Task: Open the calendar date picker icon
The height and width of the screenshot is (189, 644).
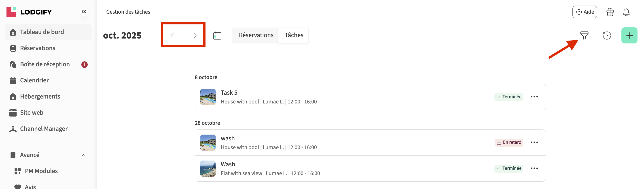Action: (x=217, y=35)
